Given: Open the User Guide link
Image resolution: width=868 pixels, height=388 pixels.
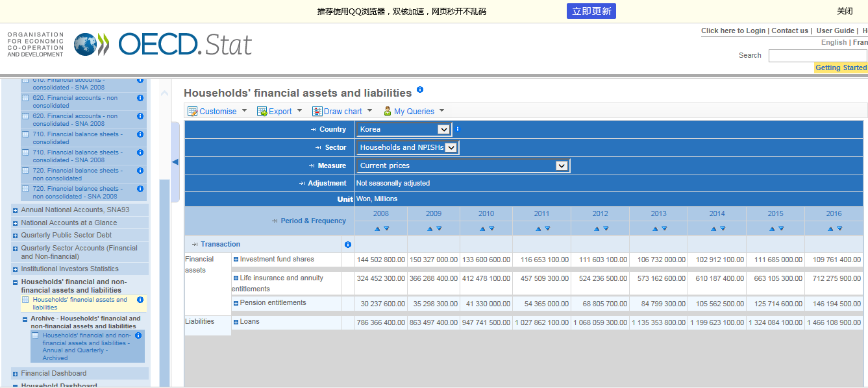Looking at the screenshot, I should pos(835,30).
